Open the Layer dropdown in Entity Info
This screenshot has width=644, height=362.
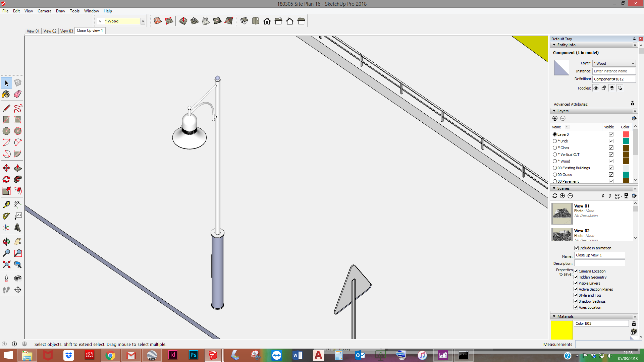click(x=614, y=63)
